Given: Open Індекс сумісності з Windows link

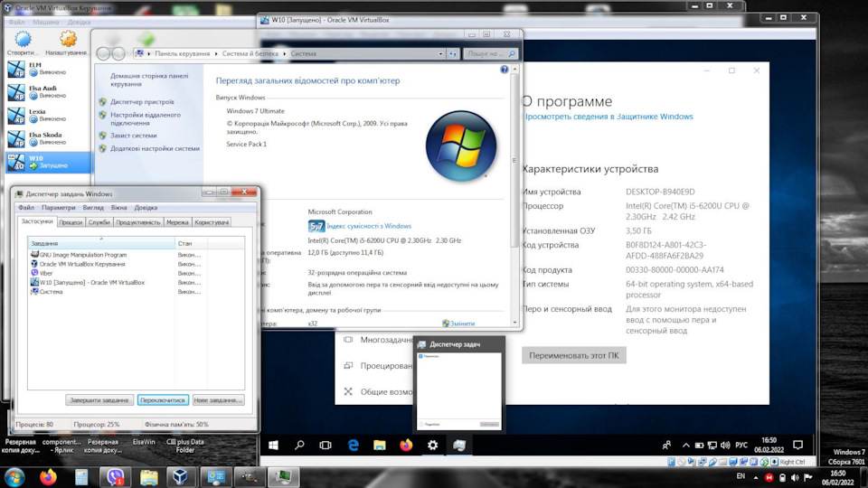Looking at the screenshot, I should [369, 226].
